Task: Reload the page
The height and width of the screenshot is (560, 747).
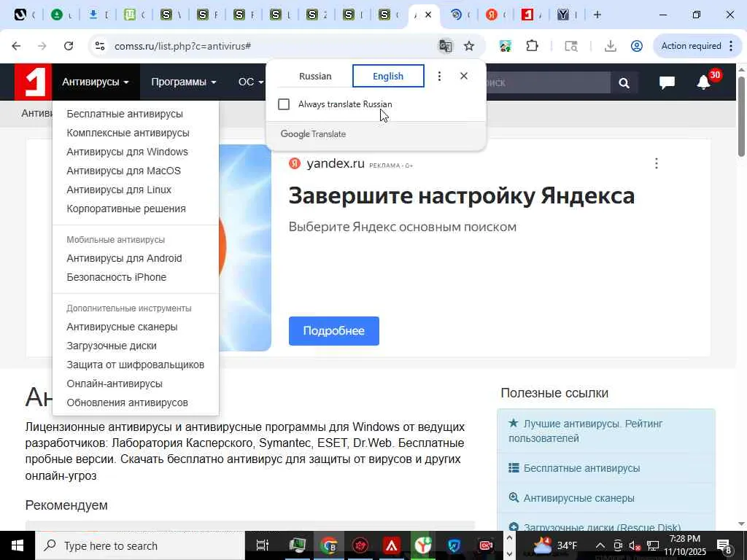Action: click(69, 46)
